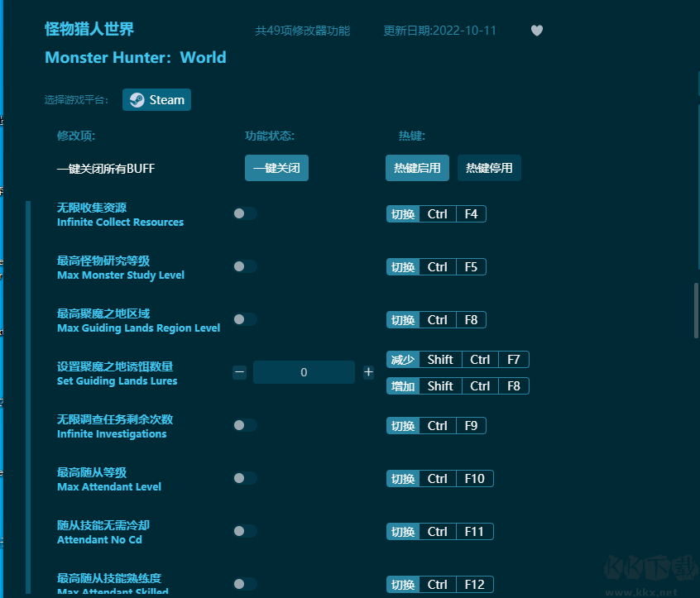Click the F5 hotkey key box
Screen dimensions: 700x598
click(471, 267)
